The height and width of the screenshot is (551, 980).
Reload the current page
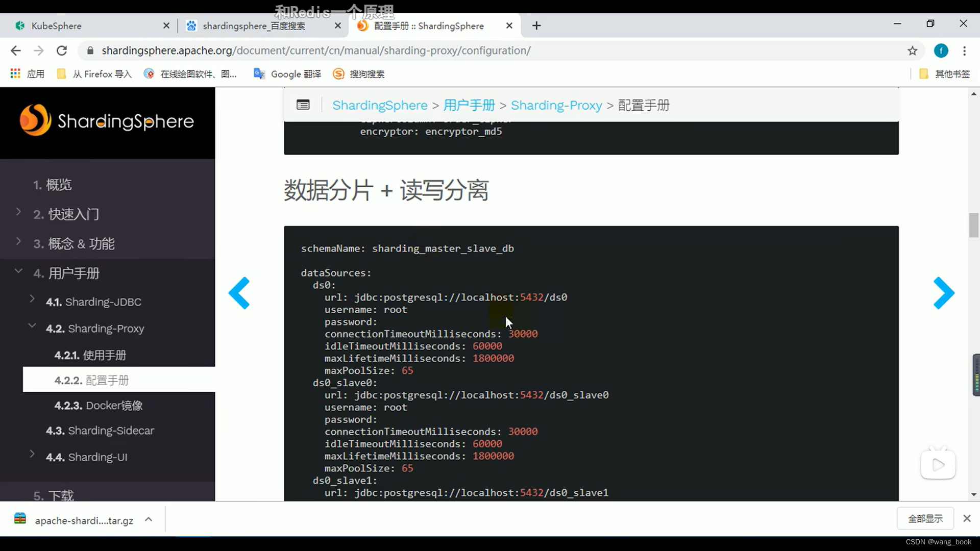(x=62, y=51)
